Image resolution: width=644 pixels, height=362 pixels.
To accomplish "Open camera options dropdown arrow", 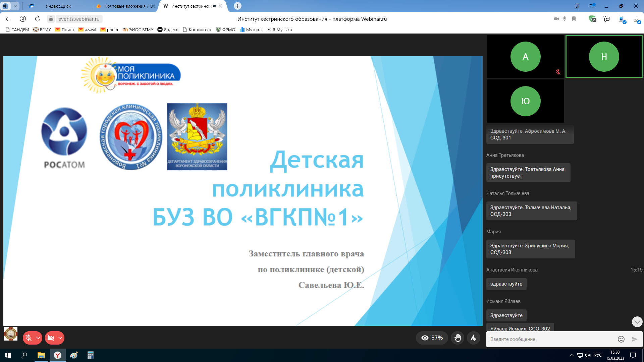I will tap(60, 338).
